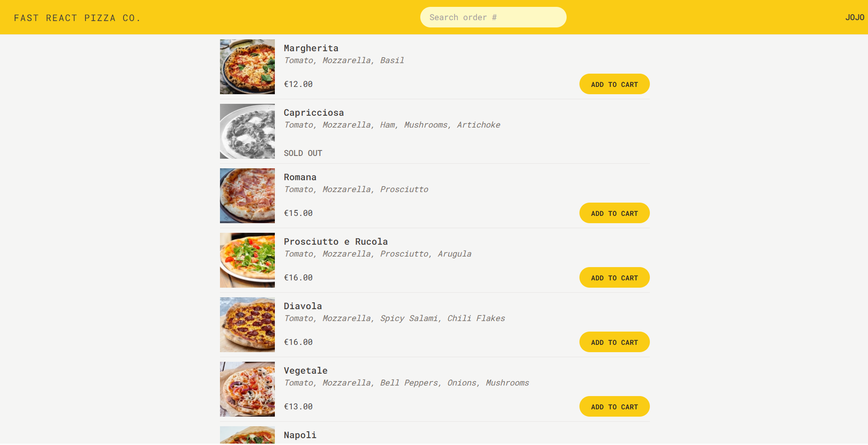Click the Prosciutto e Rucola ingredient list
The image size is (868, 445).
(378, 253)
